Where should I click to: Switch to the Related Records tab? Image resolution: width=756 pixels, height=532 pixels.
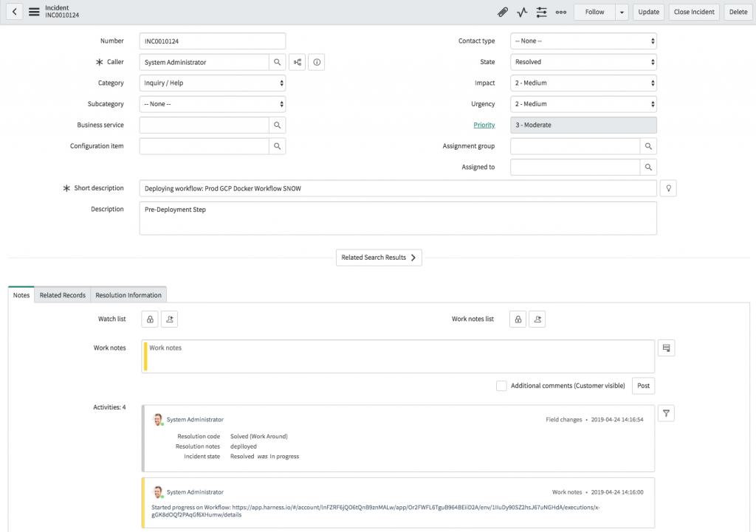click(62, 295)
